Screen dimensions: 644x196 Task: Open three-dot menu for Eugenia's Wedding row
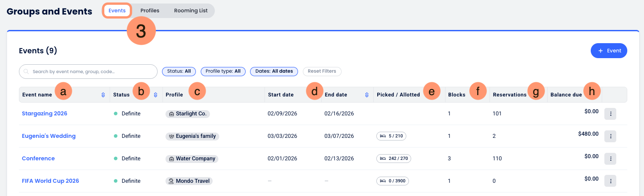[x=610, y=136]
